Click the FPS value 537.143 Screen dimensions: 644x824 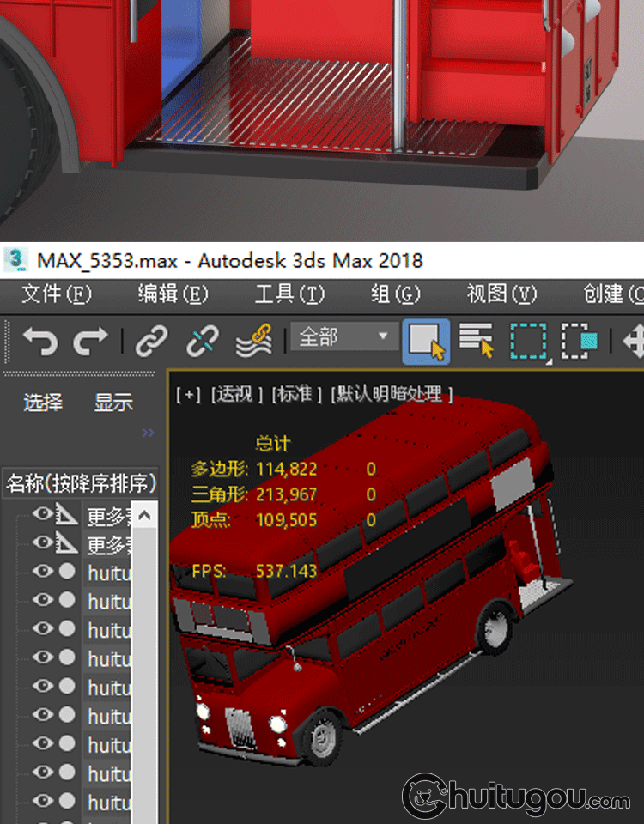point(287,571)
